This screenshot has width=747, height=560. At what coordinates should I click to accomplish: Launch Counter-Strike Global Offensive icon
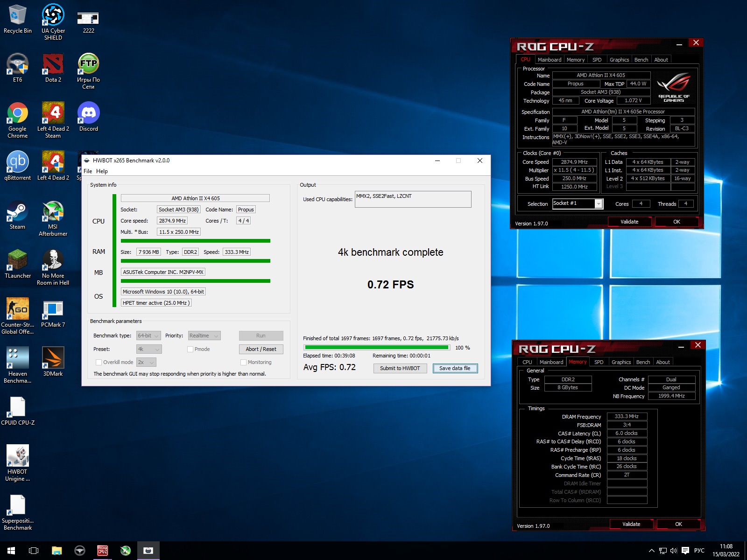[x=18, y=316]
